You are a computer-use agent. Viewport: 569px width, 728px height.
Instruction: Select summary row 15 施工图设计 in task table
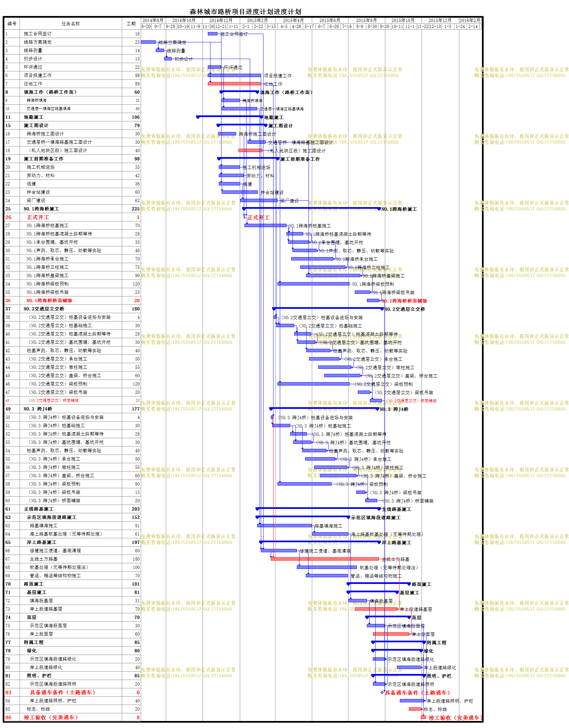(x=72, y=125)
